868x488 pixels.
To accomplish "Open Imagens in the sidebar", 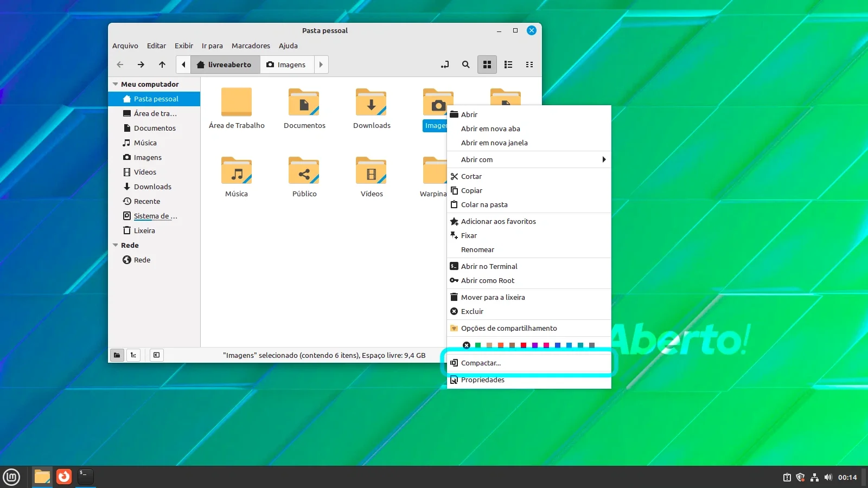I will 154,158.
